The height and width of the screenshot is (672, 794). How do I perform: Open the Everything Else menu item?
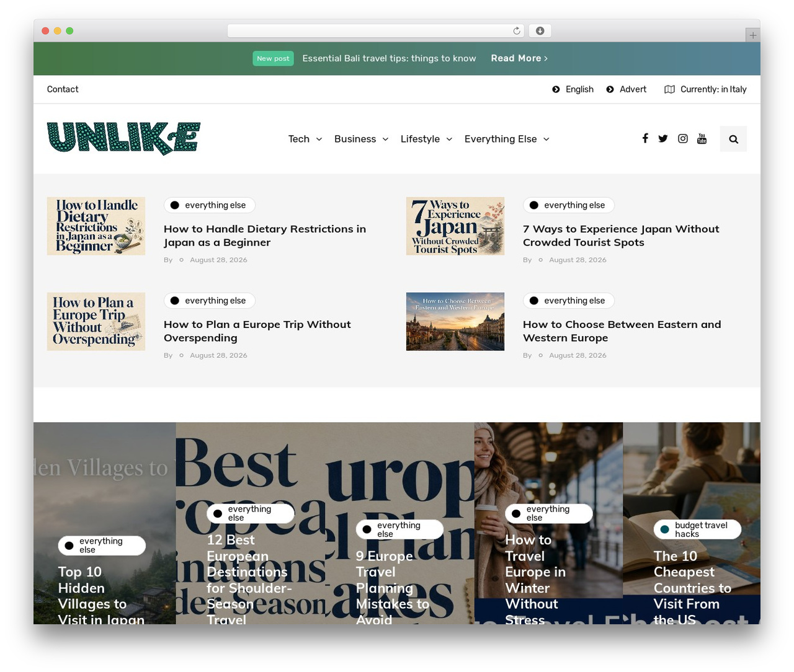pyautogui.click(x=501, y=139)
